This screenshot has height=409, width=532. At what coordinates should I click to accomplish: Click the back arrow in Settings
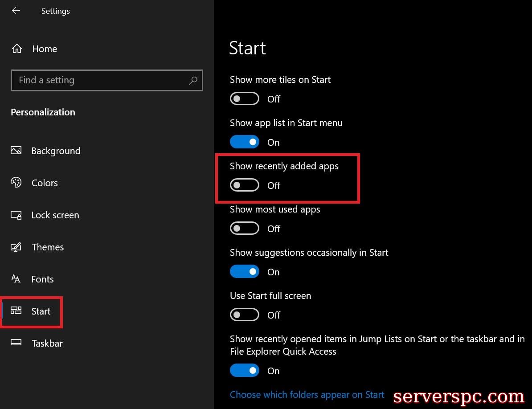pyautogui.click(x=16, y=11)
